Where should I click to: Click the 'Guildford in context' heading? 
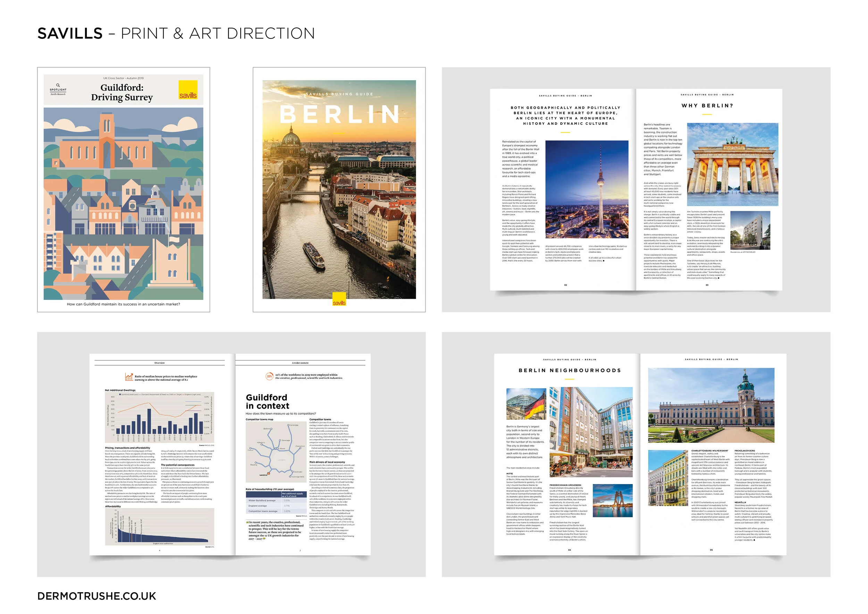click(267, 401)
